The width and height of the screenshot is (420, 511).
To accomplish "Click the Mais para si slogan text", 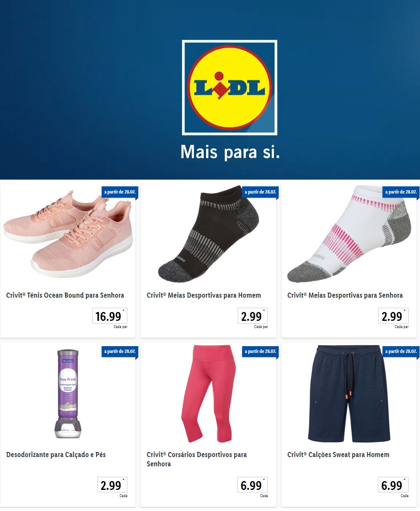I will pyautogui.click(x=230, y=152).
